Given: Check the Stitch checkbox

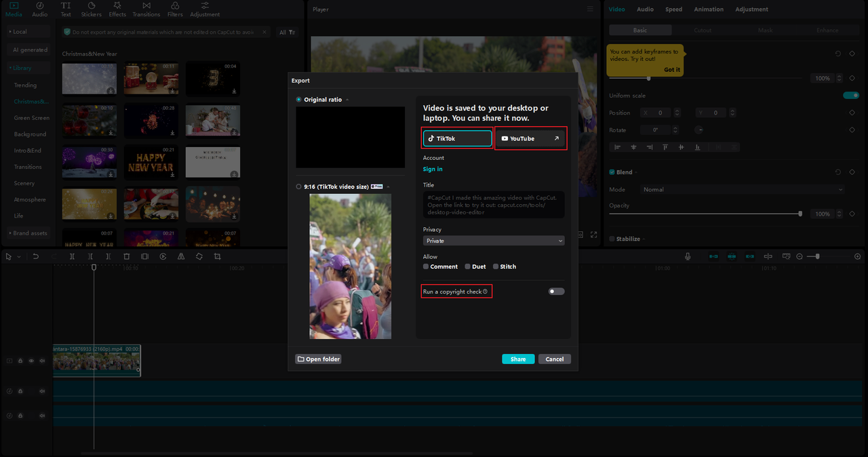Looking at the screenshot, I should [496, 266].
